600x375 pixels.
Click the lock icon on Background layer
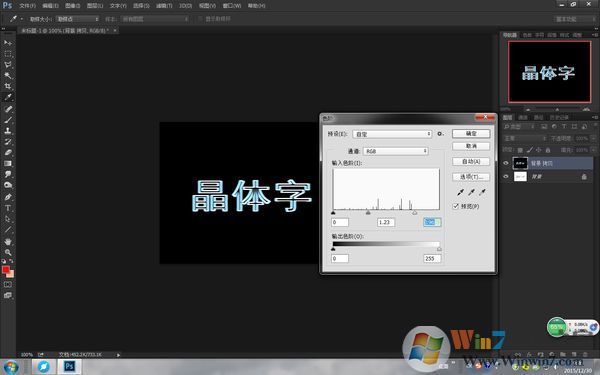(x=584, y=176)
